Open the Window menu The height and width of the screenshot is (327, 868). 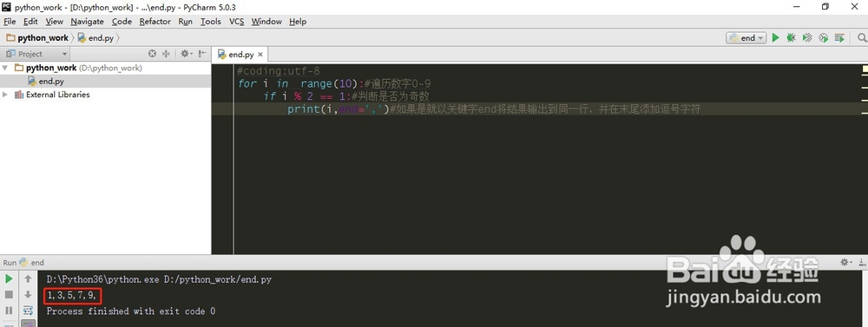(x=266, y=21)
